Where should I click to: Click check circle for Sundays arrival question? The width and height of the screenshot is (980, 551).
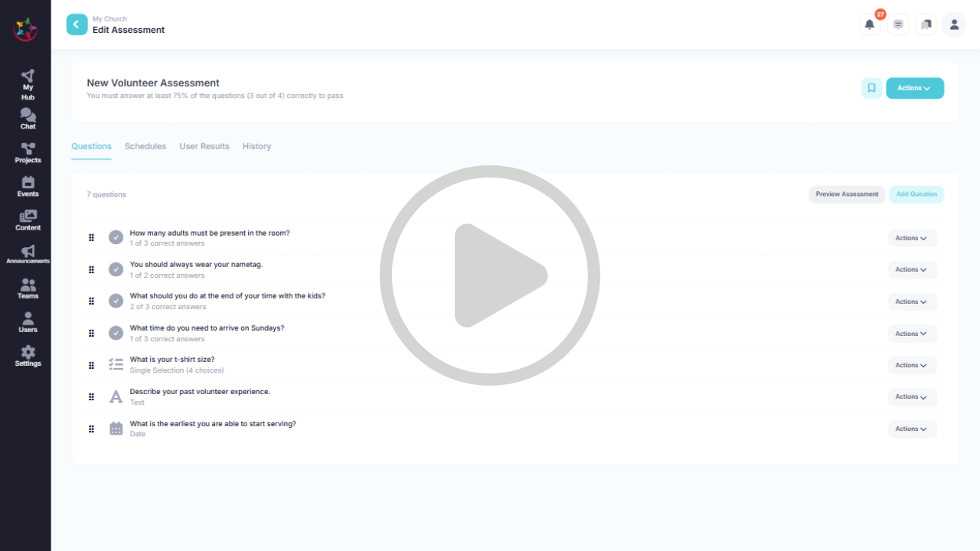116,333
